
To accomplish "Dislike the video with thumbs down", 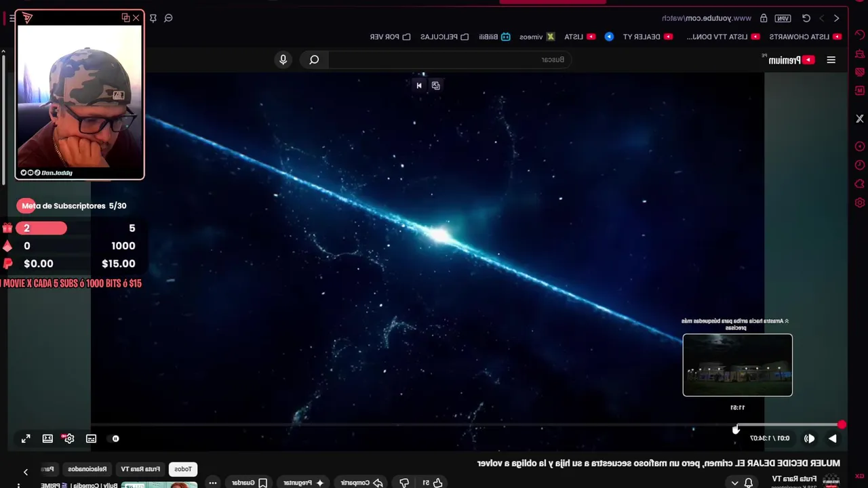I will coord(404,483).
